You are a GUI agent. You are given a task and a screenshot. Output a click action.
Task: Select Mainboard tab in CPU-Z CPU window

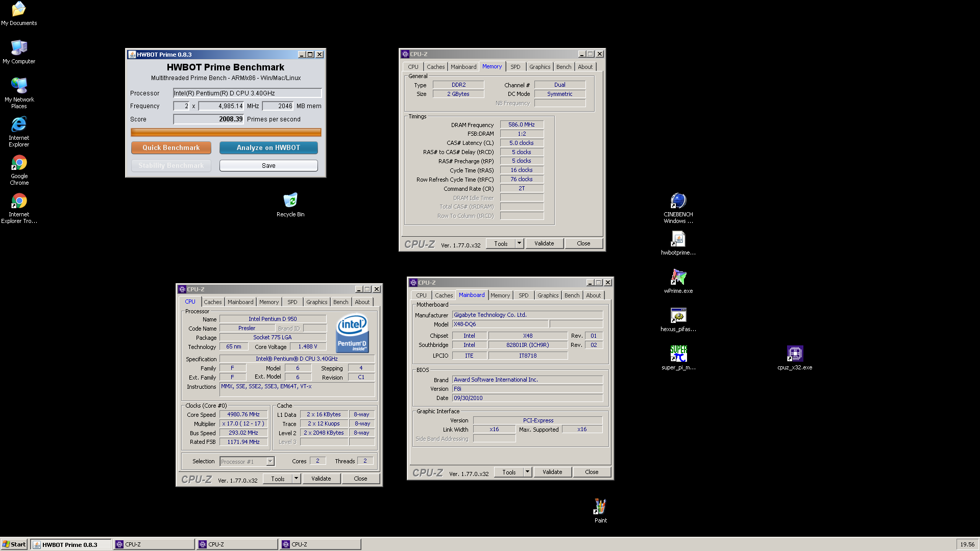(240, 302)
